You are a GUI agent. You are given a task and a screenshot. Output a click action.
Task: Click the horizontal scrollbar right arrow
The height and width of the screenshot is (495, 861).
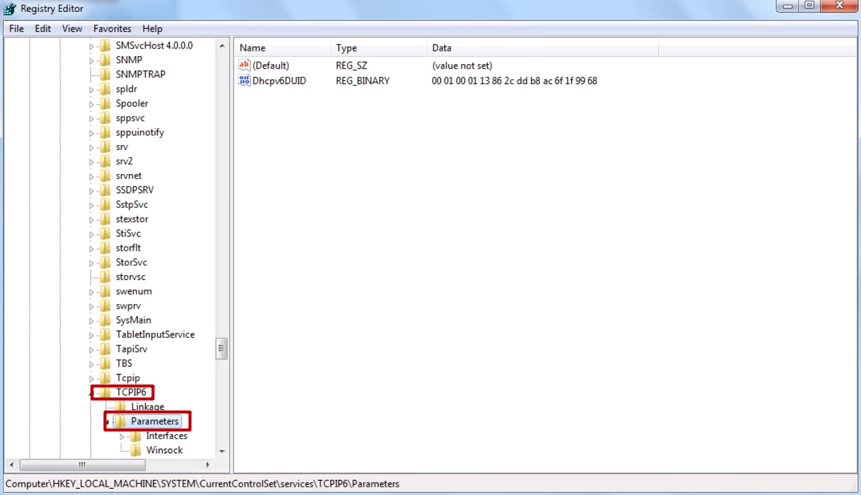tap(208, 465)
